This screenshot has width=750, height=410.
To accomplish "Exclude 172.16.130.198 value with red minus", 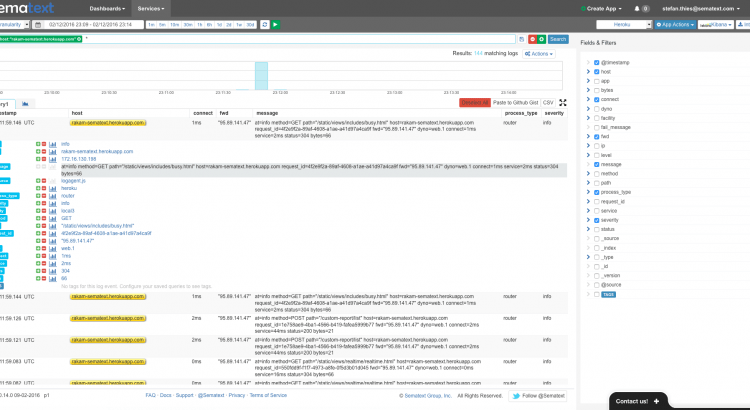I will (x=44, y=159).
